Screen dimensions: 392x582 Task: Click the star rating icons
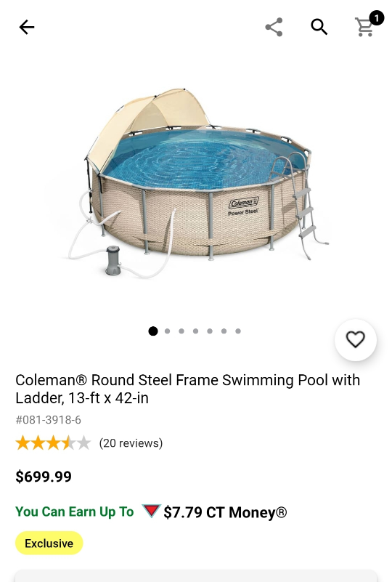(53, 442)
